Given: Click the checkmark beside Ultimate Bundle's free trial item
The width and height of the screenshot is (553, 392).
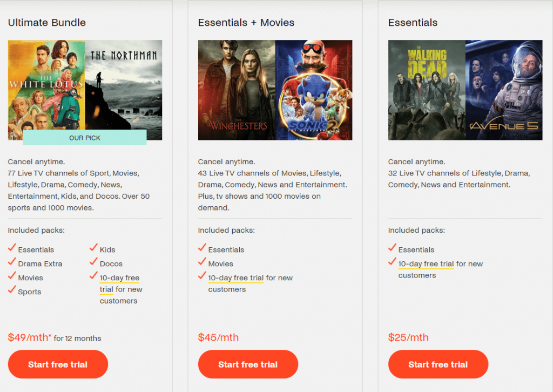Looking at the screenshot, I should point(93,275).
